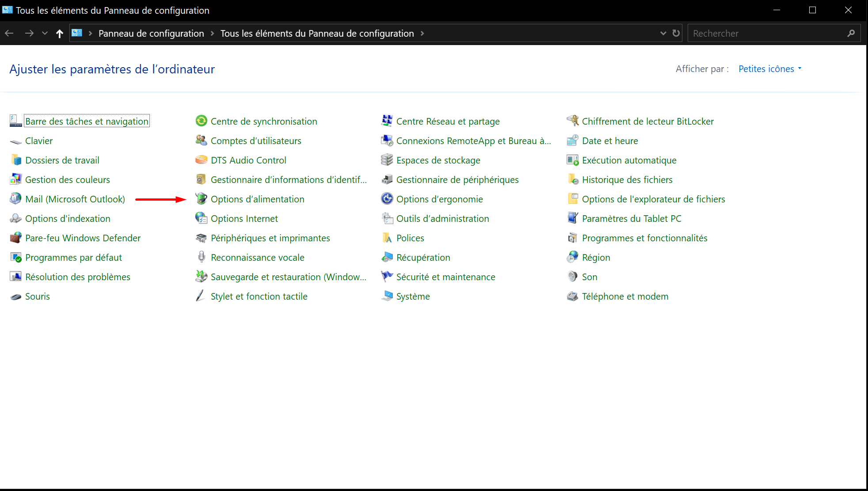The width and height of the screenshot is (868, 491).
Task: Open the Système link
Action: click(x=413, y=296)
